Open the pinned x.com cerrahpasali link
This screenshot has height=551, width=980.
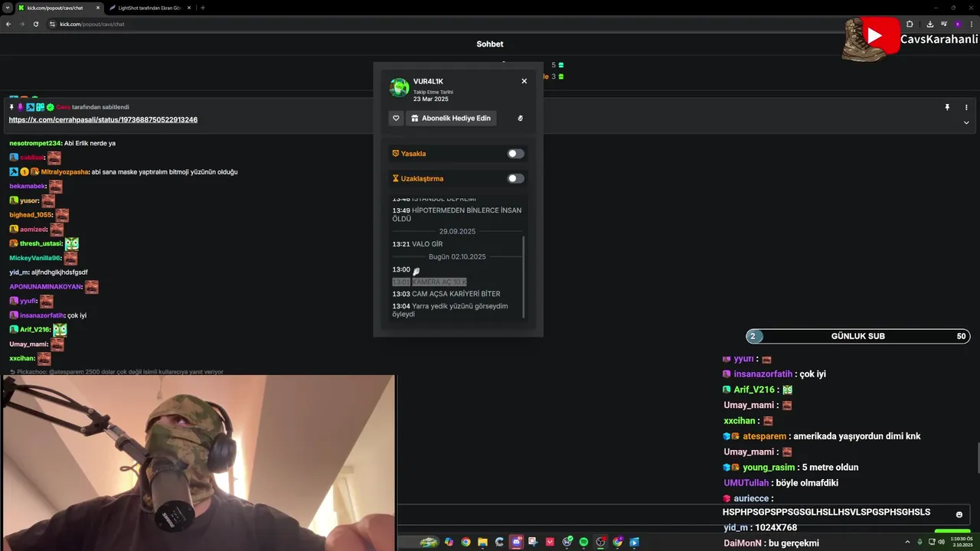tap(103, 119)
